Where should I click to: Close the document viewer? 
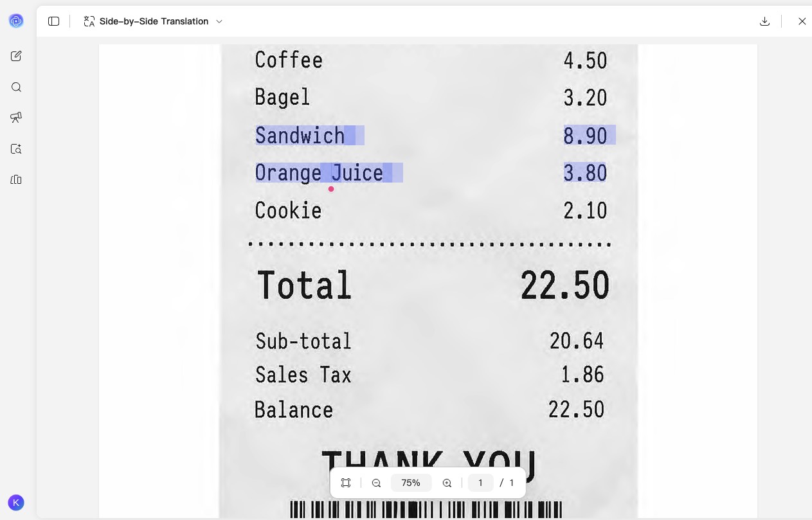tap(802, 21)
